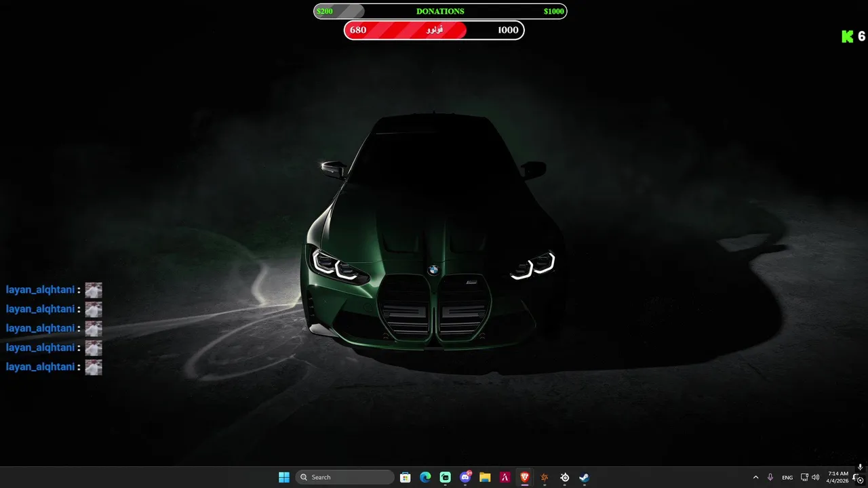
Task: Click the $200 donation amount label
Action: (325, 12)
